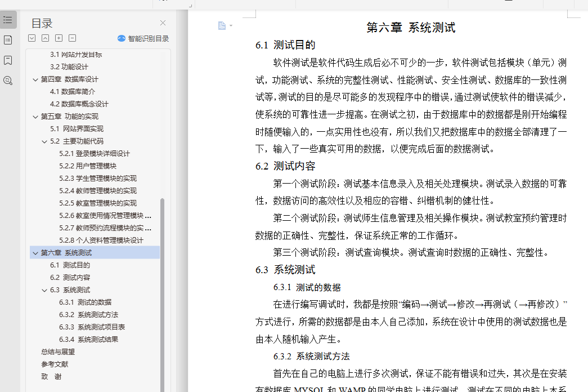Open the find and replace sidebar icon
The image size is (588, 392).
8,81
